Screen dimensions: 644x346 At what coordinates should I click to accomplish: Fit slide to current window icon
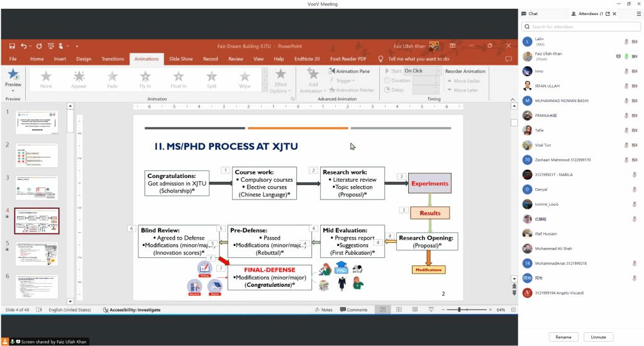coord(513,310)
